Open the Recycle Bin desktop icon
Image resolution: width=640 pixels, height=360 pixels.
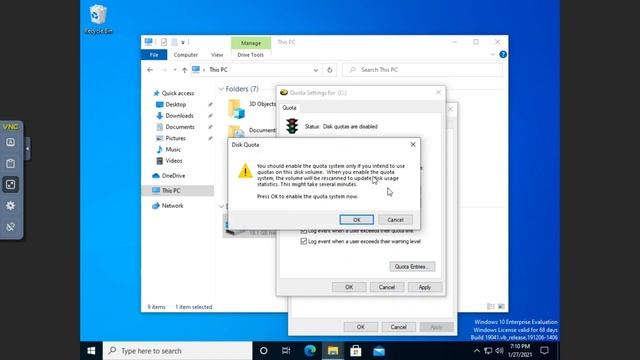click(x=98, y=19)
